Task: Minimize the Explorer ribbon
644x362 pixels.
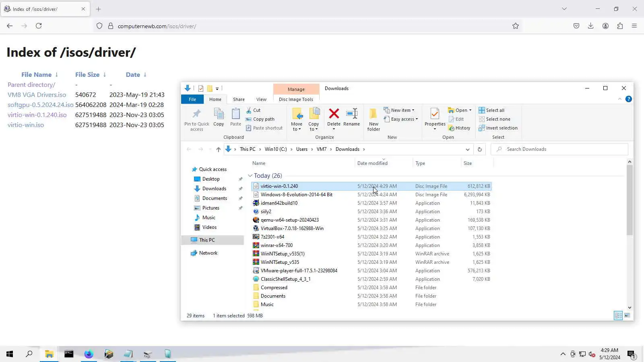Action: coord(620,99)
